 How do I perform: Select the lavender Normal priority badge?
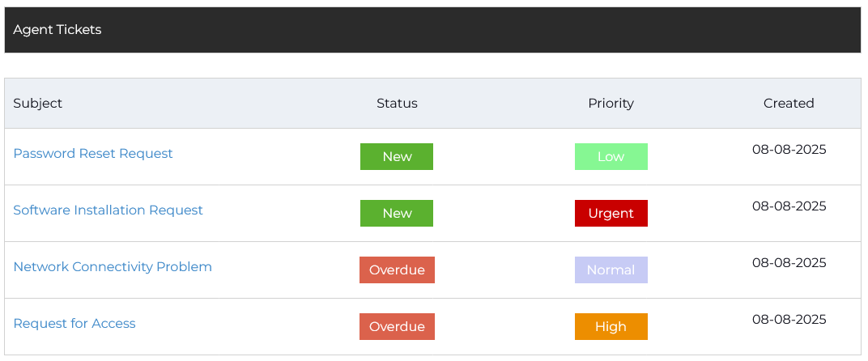pos(611,270)
